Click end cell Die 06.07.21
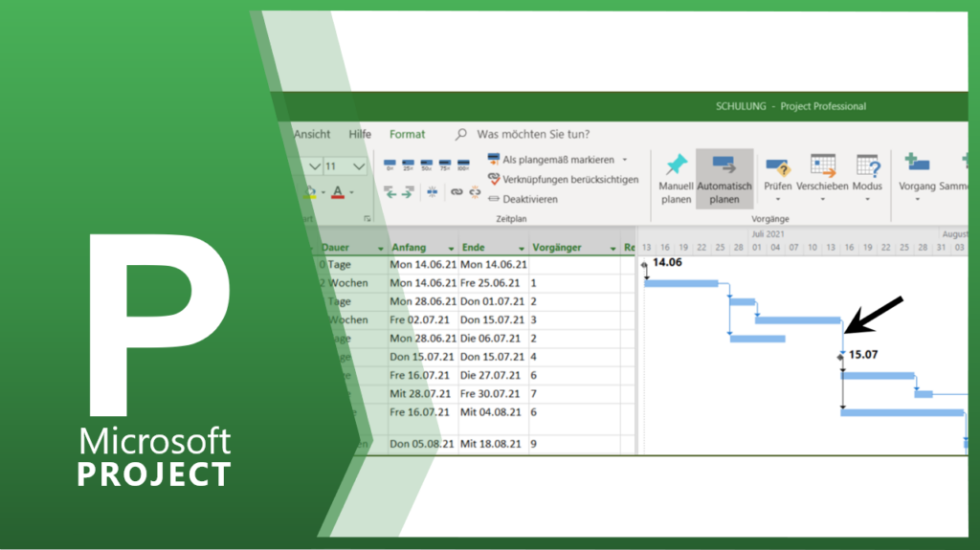980x550 pixels. click(x=494, y=338)
